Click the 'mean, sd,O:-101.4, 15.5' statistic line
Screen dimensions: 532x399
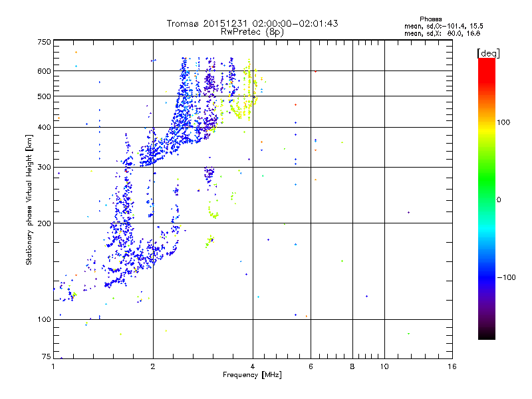coord(444,26)
